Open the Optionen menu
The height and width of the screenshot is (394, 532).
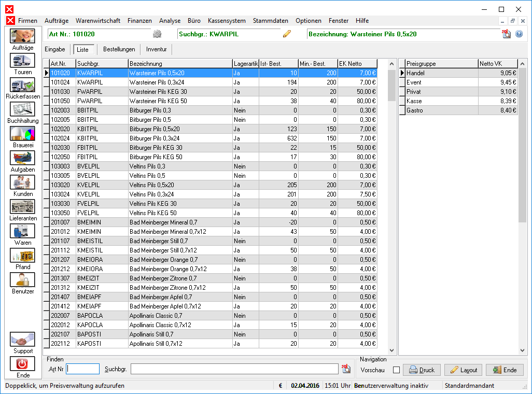[x=309, y=21]
